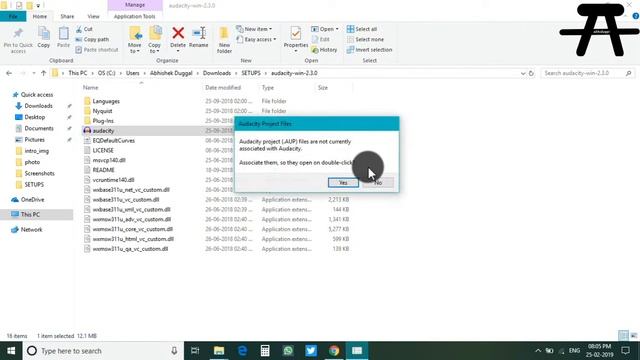Click Abhishek Duggal in the breadcrumb
Viewport: 640px width, 360px height.
point(171,73)
